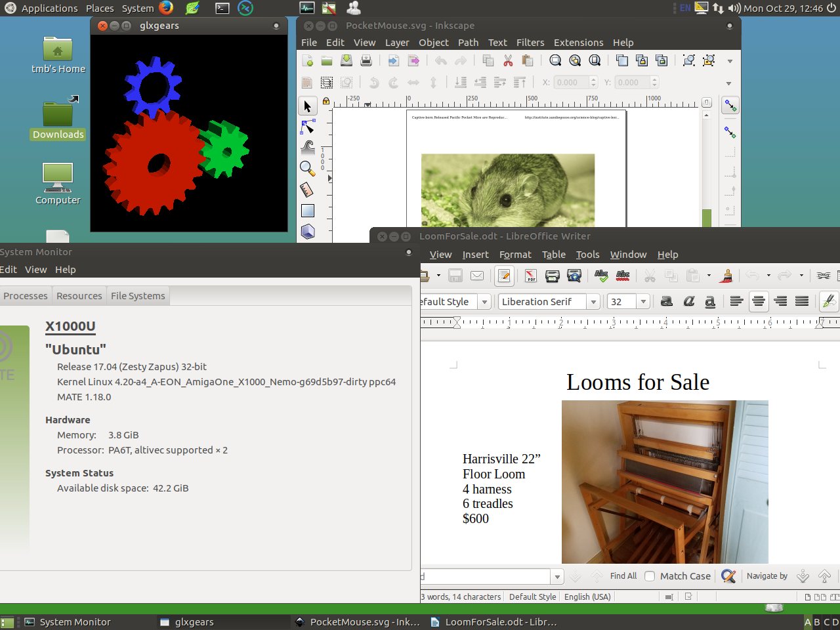Viewport: 840px width, 630px height.
Task: Switch to the Resources tab
Action: coord(79,296)
